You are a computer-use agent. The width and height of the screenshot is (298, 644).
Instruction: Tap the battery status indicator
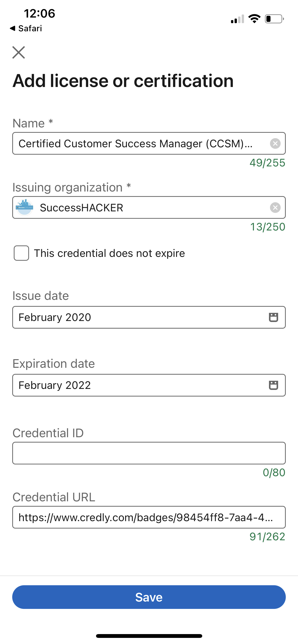274,19
